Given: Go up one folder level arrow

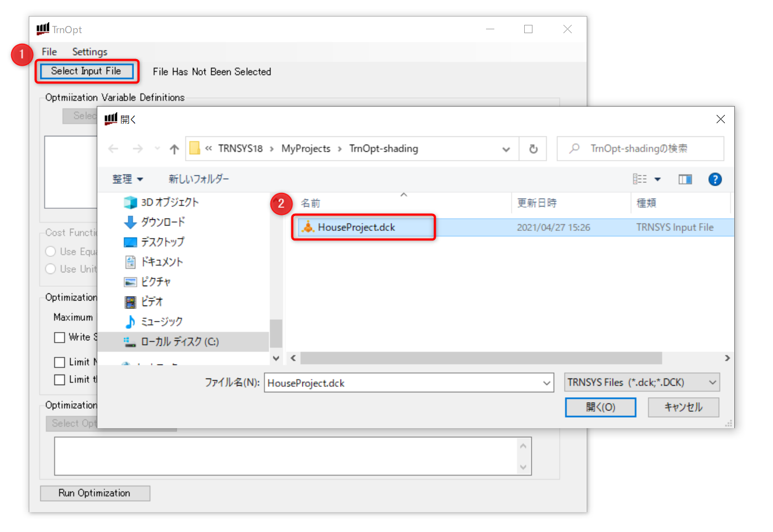Looking at the screenshot, I should point(174,149).
